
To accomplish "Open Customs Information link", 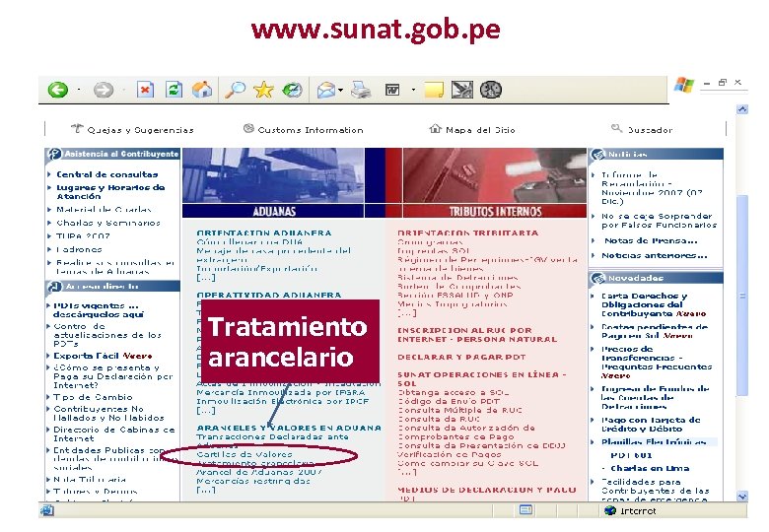I will 311,130.
